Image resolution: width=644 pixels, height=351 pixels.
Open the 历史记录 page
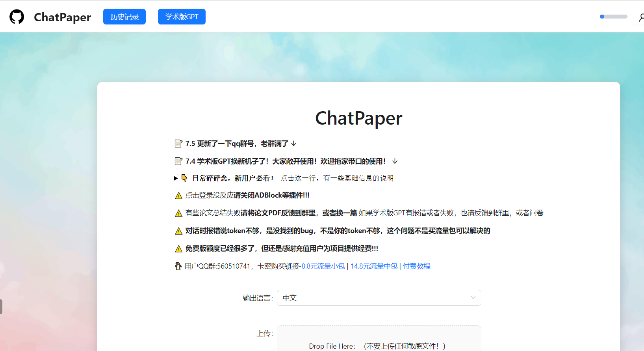pos(124,17)
